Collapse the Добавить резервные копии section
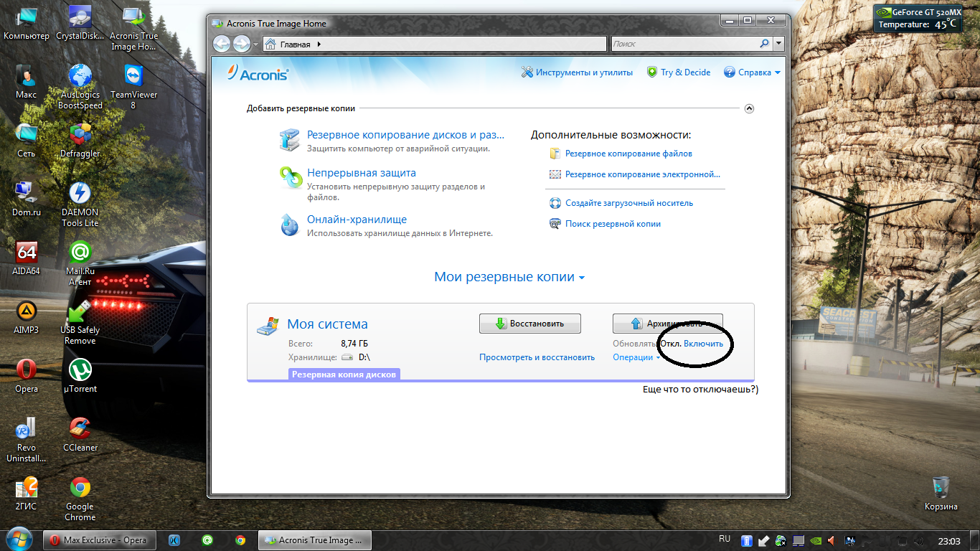Image resolution: width=980 pixels, height=551 pixels. click(x=749, y=109)
